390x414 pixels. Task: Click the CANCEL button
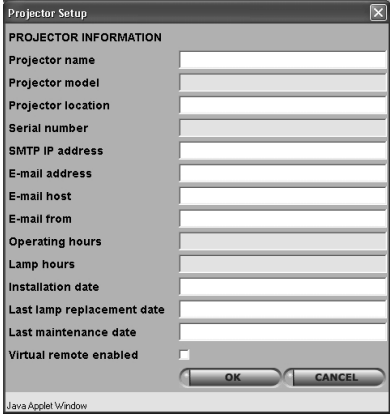[334, 377]
